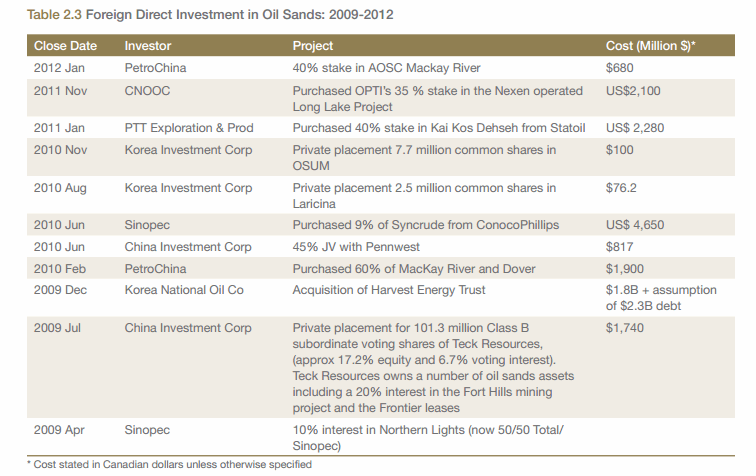Viewport: 756px width, 476px height.
Task: Click the 2009 Jul date cell
Action: coord(57,328)
